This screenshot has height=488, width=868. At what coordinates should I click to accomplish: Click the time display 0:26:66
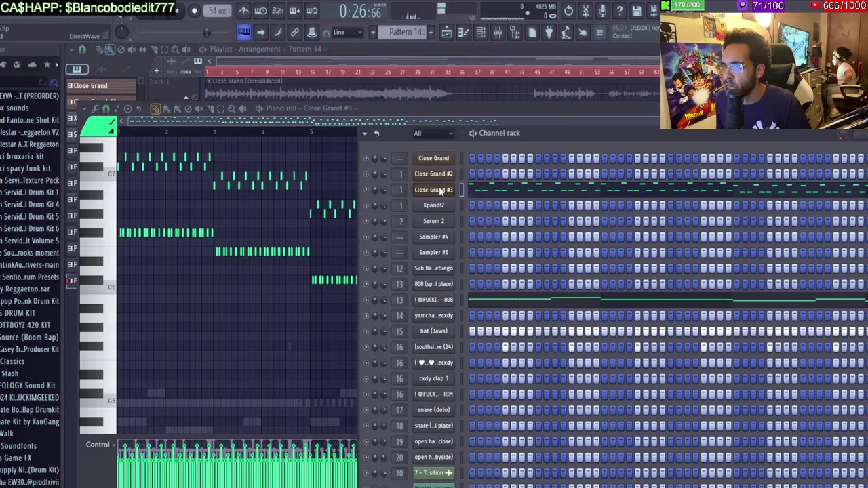360,12
